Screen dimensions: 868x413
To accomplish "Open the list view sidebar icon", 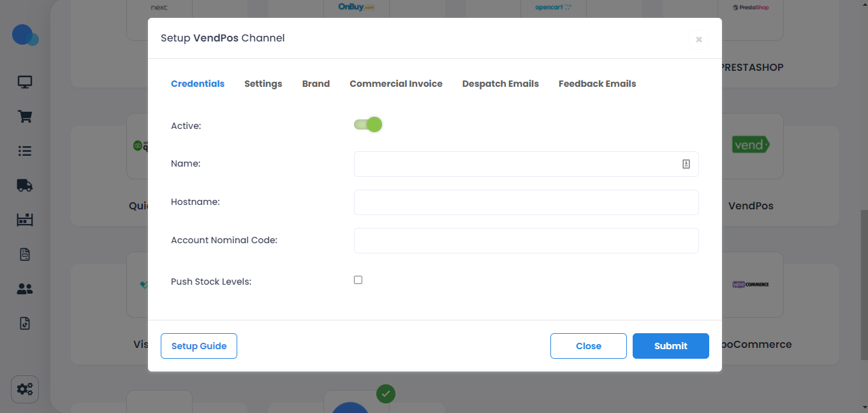I will [x=25, y=151].
